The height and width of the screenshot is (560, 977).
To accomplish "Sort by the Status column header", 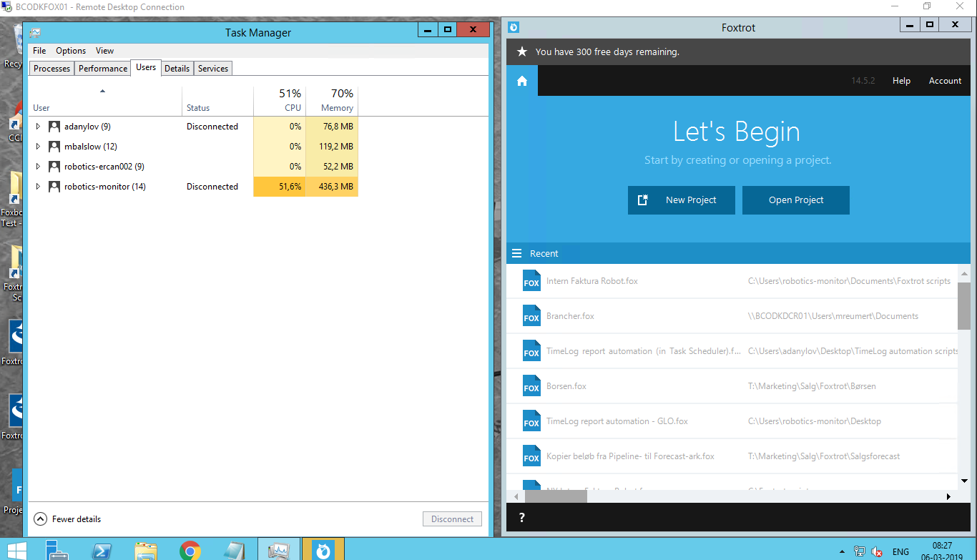I will pyautogui.click(x=217, y=101).
